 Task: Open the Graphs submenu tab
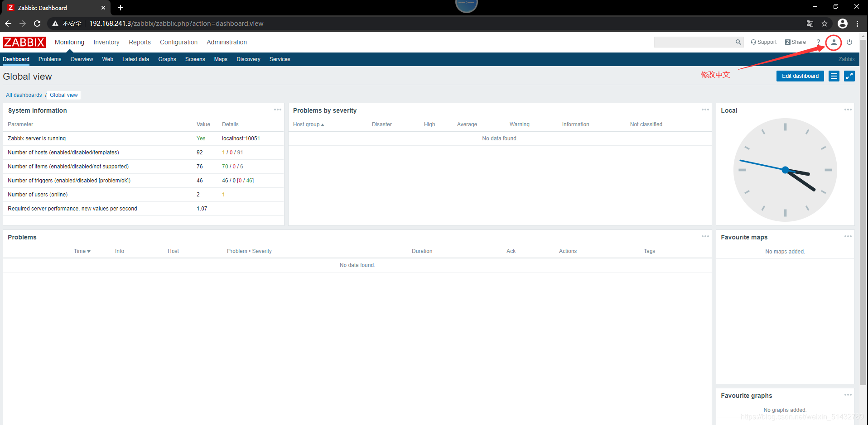pos(167,59)
